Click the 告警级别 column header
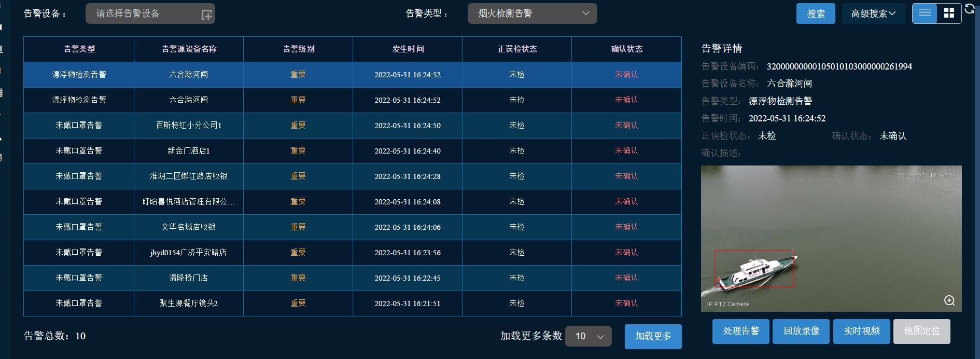Image resolution: width=980 pixels, height=359 pixels. (298, 49)
